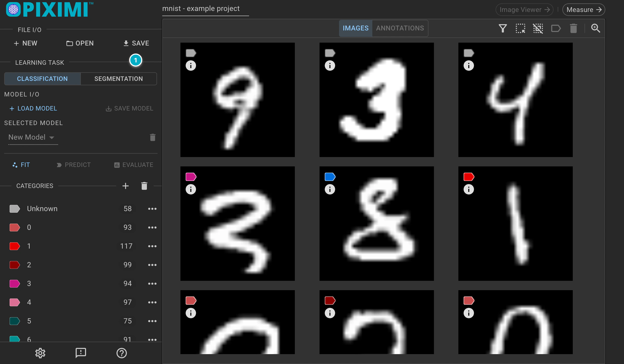Switch to the Images tab
The image size is (624, 364).
[x=355, y=28]
